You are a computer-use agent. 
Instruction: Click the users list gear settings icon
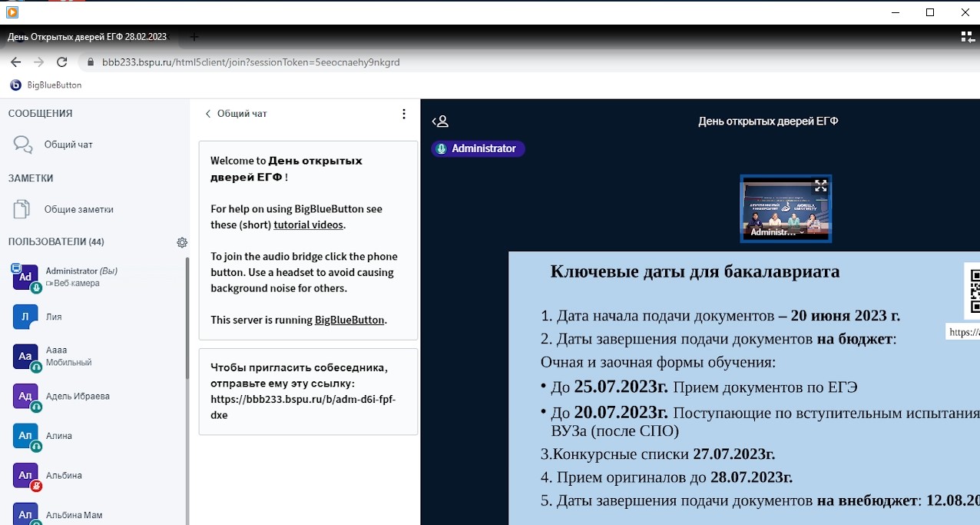click(x=182, y=242)
